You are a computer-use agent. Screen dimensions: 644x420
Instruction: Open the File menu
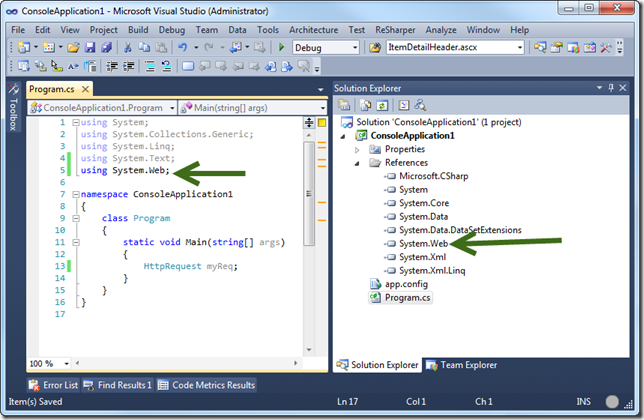click(x=18, y=30)
